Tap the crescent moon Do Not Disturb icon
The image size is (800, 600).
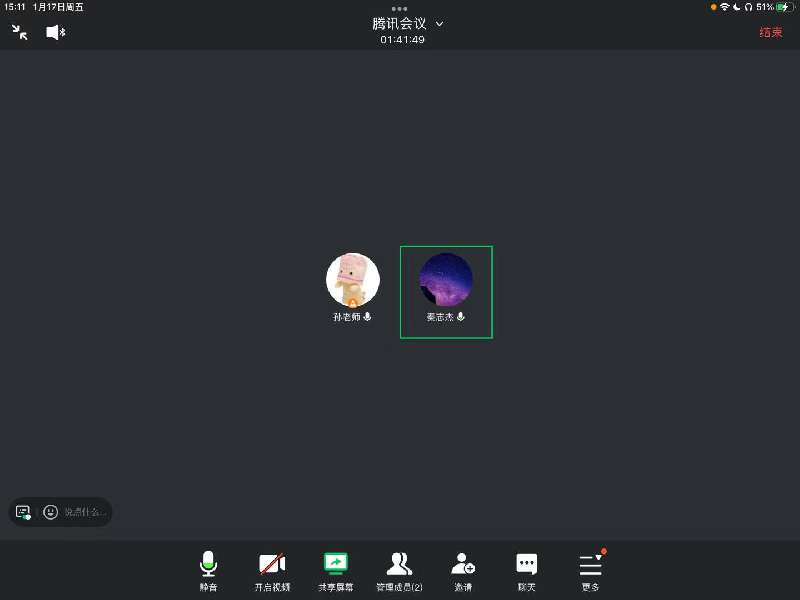(x=737, y=7)
